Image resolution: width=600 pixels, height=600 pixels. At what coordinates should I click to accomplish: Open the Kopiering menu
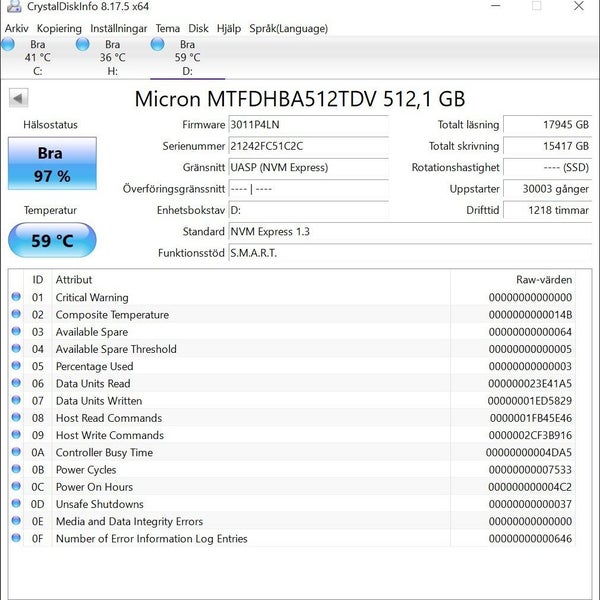point(59,28)
